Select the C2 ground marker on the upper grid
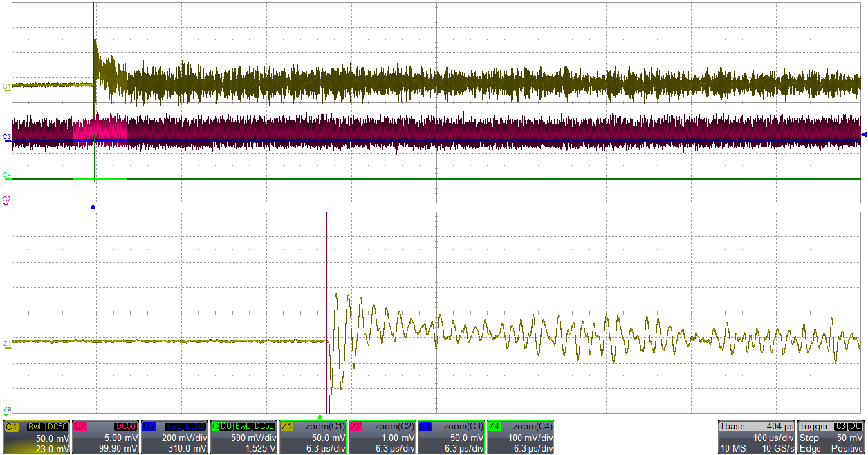The height and width of the screenshot is (455, 868). [7, 199]
